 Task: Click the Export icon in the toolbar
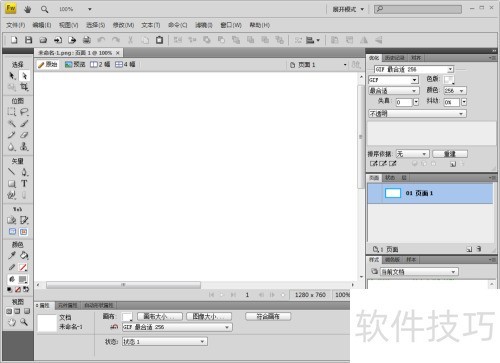(x=72, y=40)
